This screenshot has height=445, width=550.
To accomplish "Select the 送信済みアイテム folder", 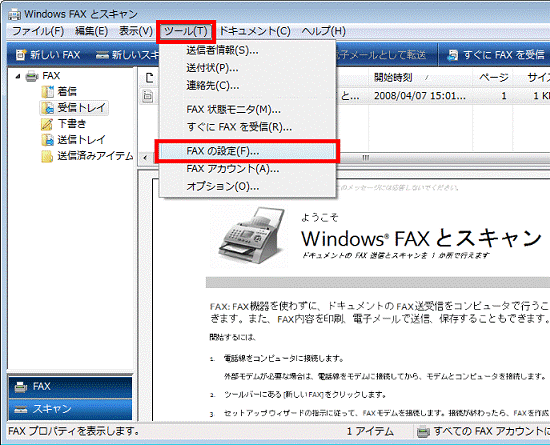I will 95,156.
